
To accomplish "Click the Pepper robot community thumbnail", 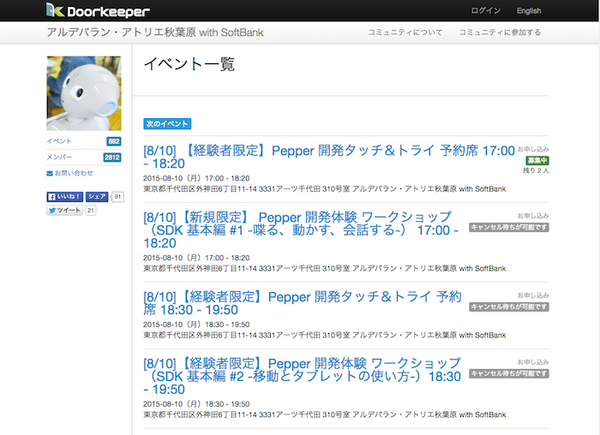I will click(x=84, y=93).
